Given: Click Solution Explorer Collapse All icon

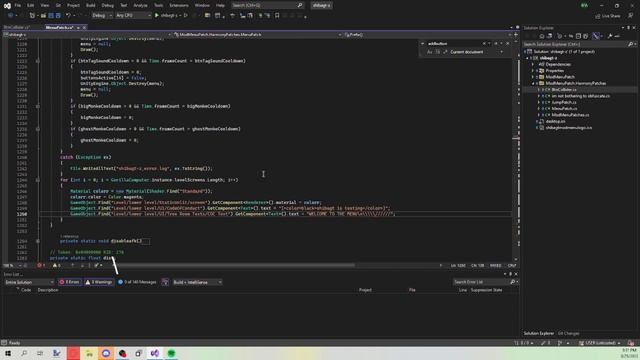Looking at the screenshot, I should coord(578,36).
